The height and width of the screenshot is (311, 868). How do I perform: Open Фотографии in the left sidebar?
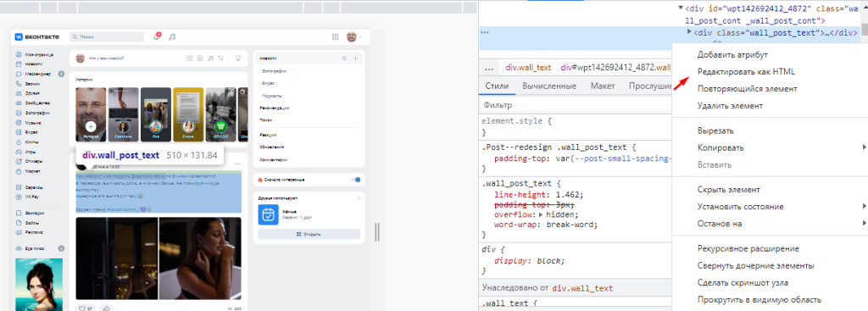pos(34,113)
